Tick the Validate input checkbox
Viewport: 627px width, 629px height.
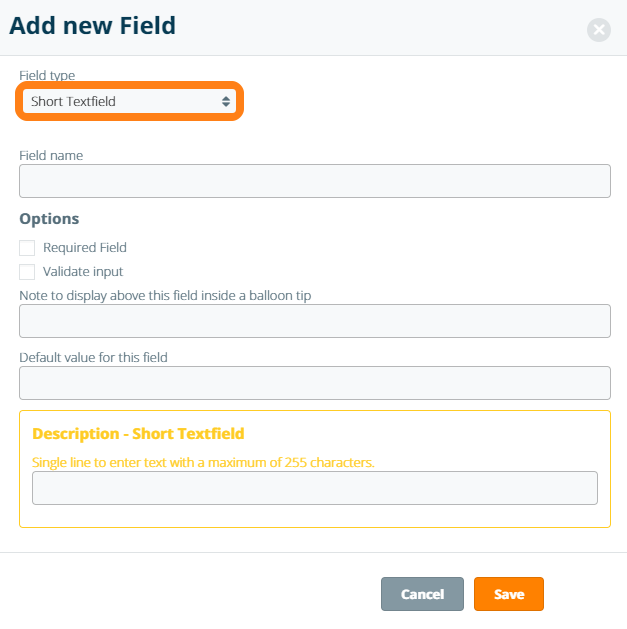[x=27, y=272]
